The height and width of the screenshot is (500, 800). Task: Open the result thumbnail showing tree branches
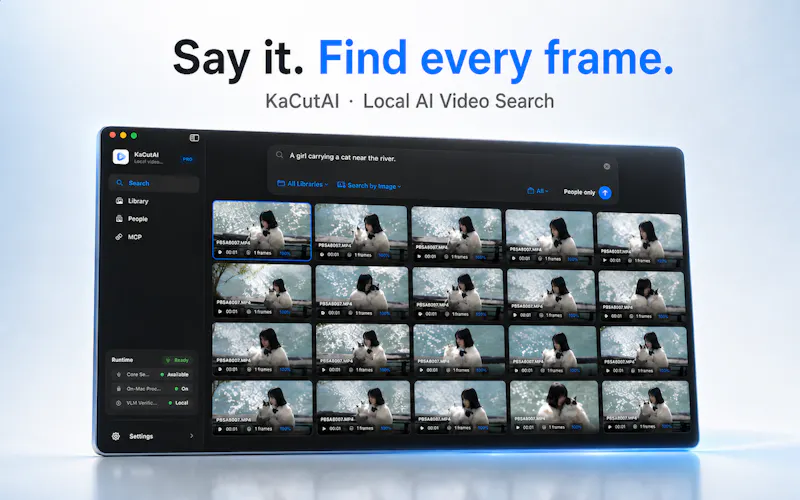[x=262, y=291]
